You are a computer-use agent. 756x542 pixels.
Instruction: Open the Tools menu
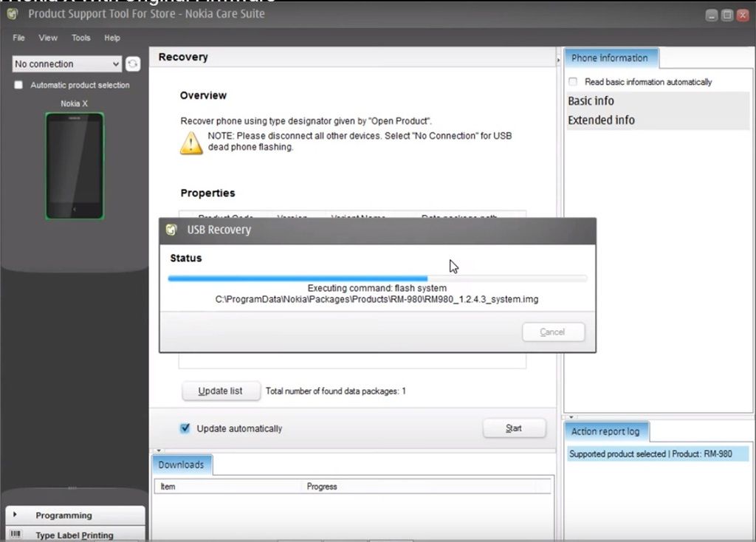[81, 38]
